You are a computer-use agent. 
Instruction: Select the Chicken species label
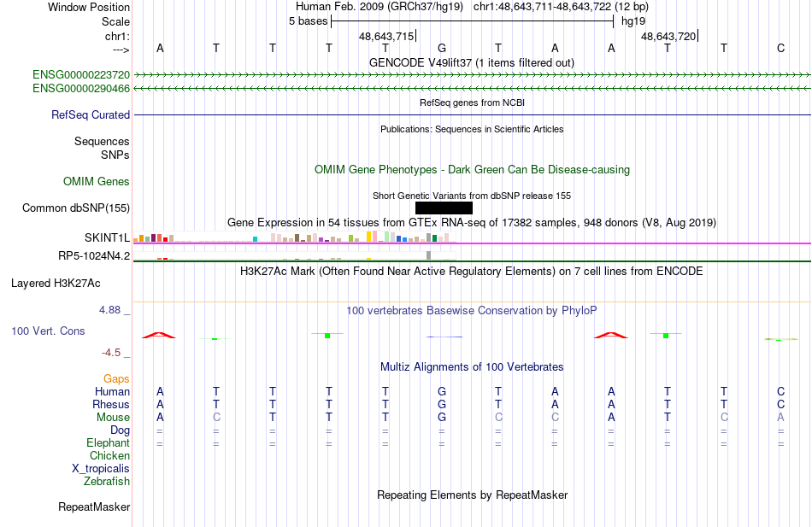pos(109,455)
